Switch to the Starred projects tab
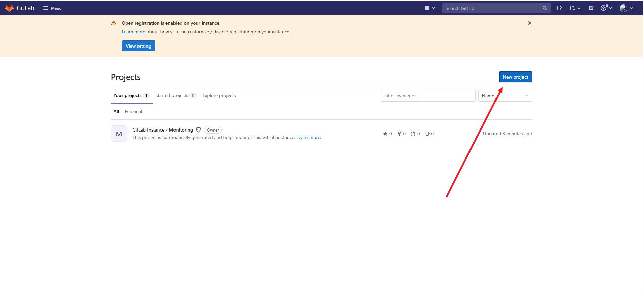644x290 pixels. point(176,96)
